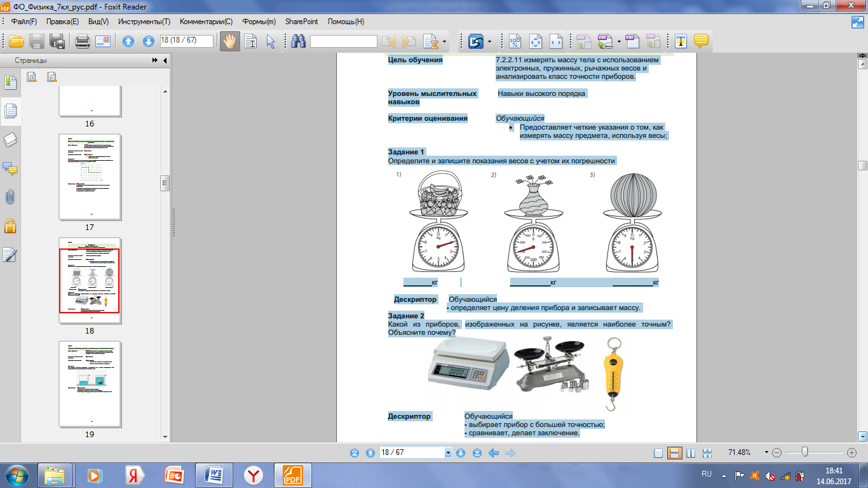The height and width of the screenshot is (488, 868).
Task: Collapse the Страницы side panel
Action: coord(165,60)
